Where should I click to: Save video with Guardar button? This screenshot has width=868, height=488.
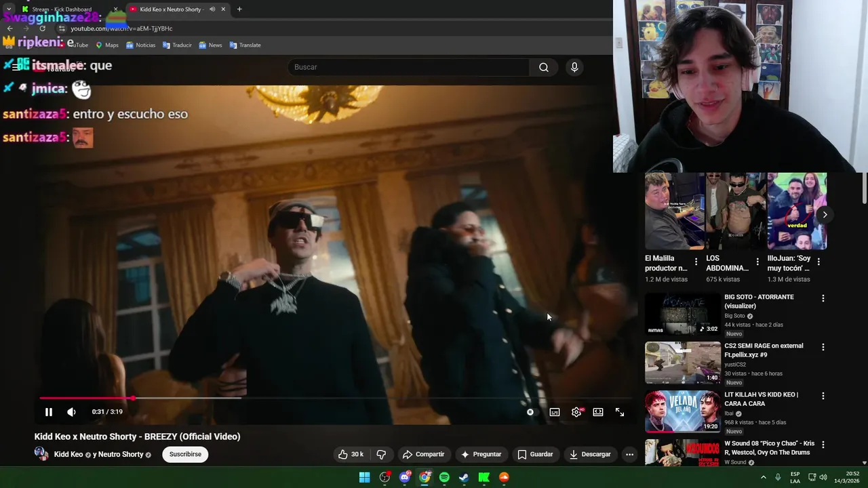click(x=536, y=454)
